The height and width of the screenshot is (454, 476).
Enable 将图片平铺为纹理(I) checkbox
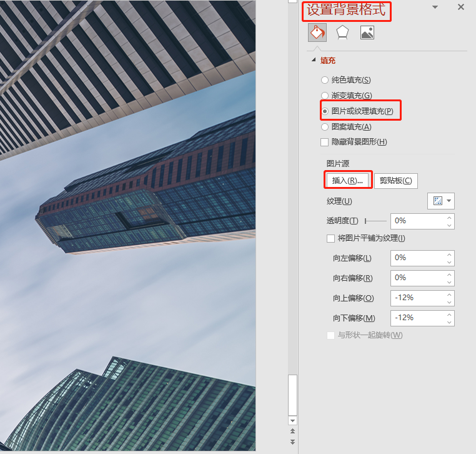click(x=330, y=238)
